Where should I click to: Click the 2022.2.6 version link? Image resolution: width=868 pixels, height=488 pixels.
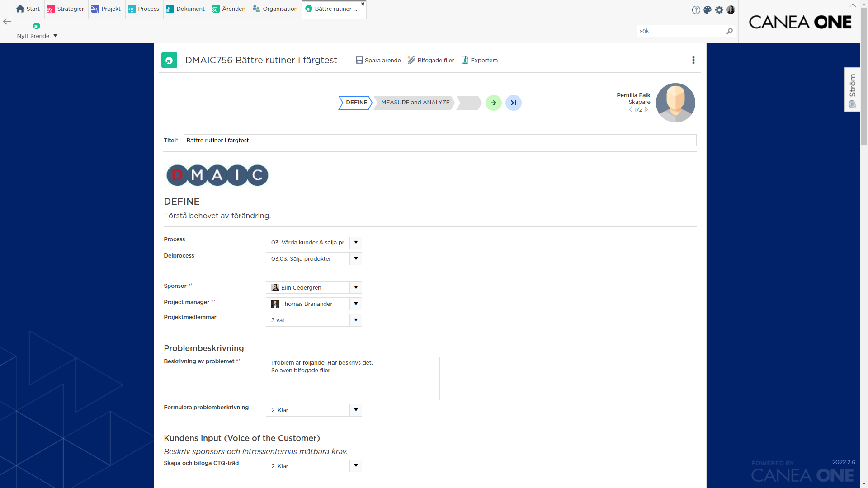coord(843,462)
